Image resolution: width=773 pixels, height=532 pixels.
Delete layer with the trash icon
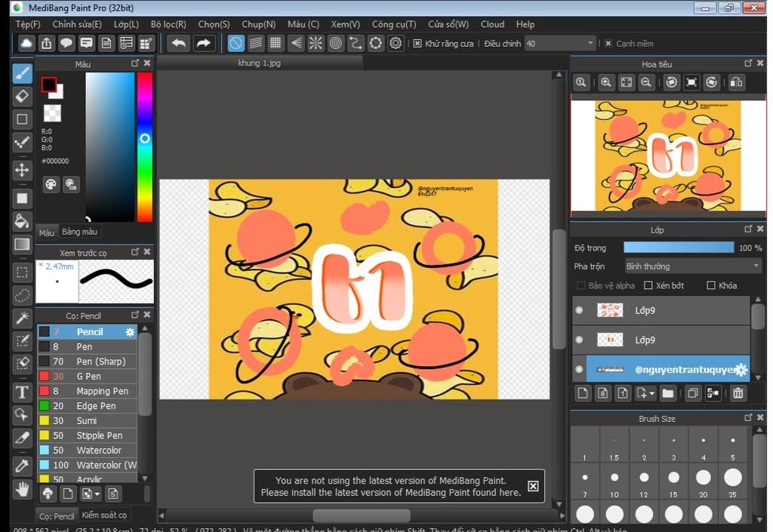point(738,393)
